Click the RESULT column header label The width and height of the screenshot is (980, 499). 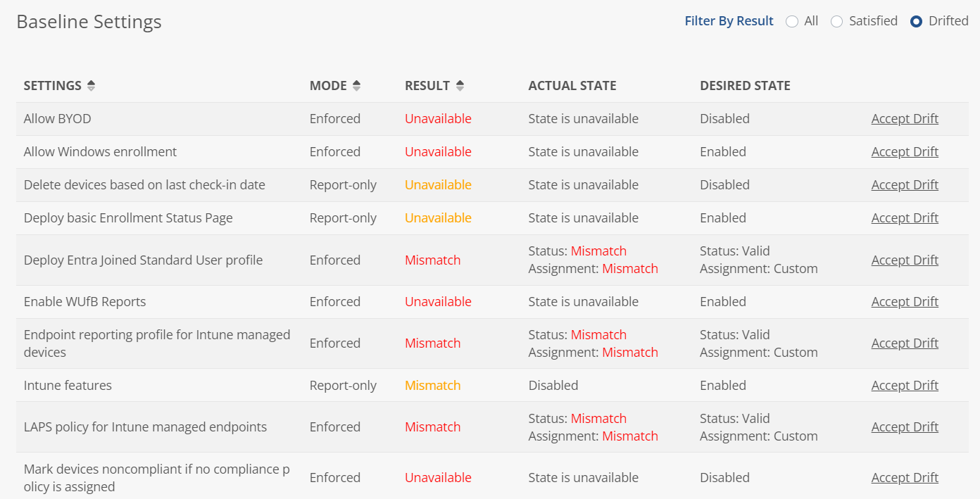pos(427,86)
